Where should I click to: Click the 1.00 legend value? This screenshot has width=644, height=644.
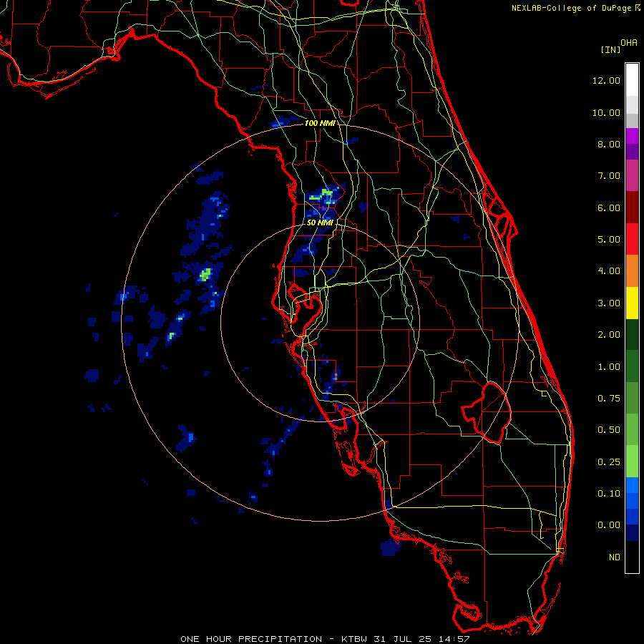pyautogui.click(x=609, y=367)
